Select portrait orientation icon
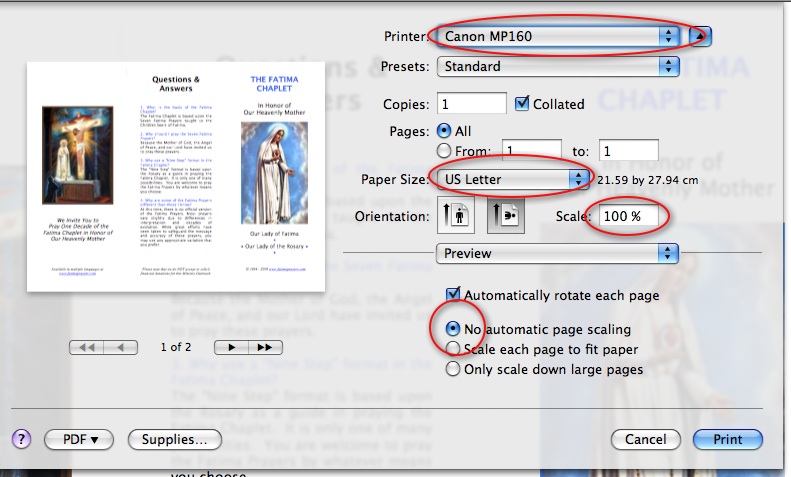791x477 pixels. point(456,215)
